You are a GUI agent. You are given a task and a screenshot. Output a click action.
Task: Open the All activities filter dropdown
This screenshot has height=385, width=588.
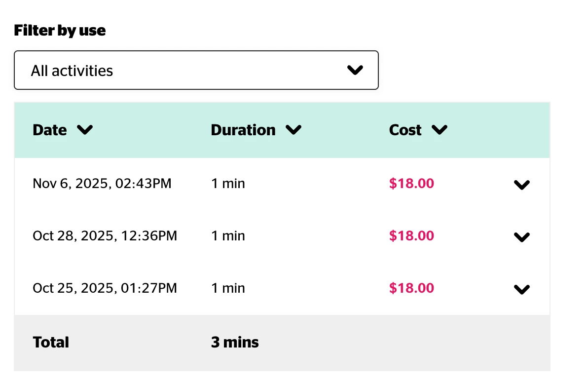pos(196,70)
